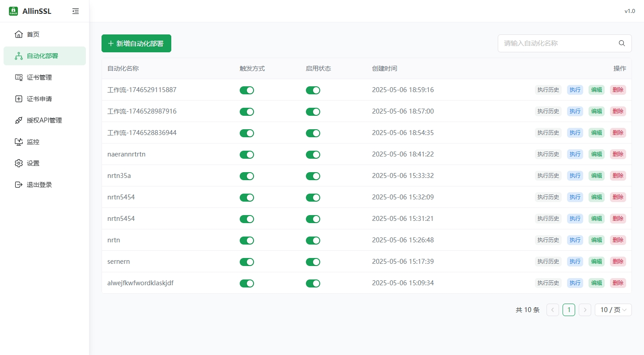The width and height of the screenshot is (644, 355).
Task: Collapse the sidebar using the menu fold icon
Action: (x=76, y=11)
